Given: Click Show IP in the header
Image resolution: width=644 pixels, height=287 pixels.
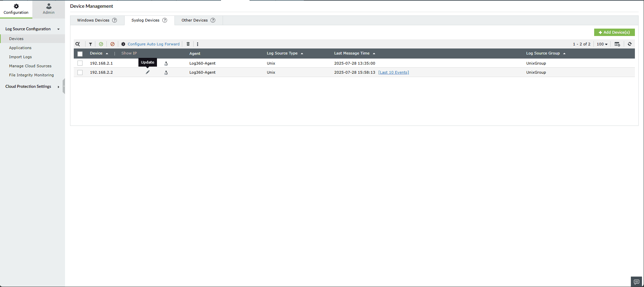Looking at the screenshot, I should pyautogui.click(x=129, y=53).
